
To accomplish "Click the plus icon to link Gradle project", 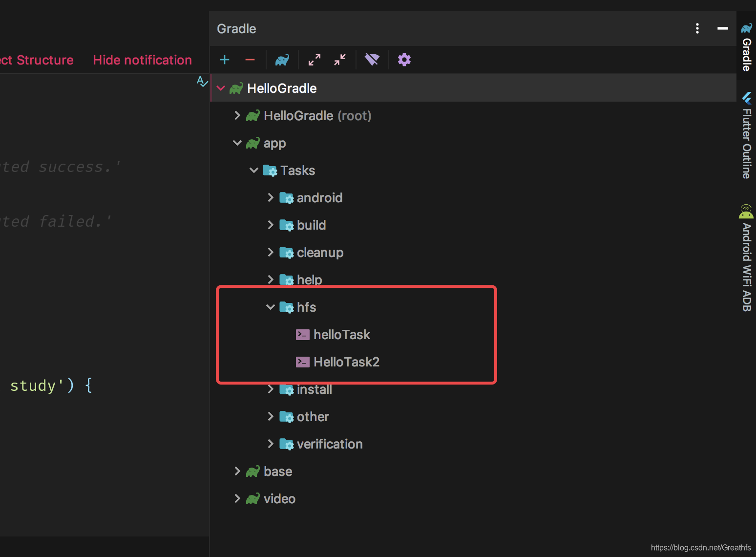I will (225, 60).
